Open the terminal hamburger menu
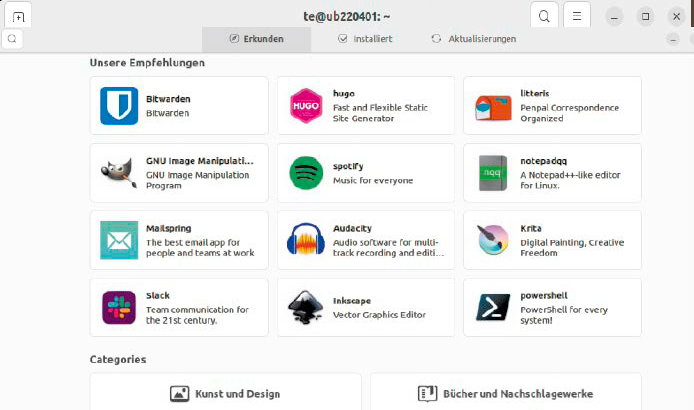The image size is (694, 410). click(x=577, y=16)
